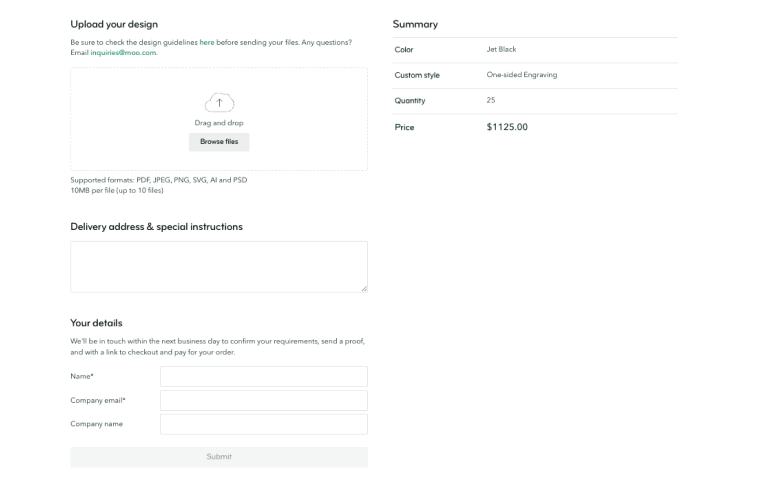Focus the Name input field

tap(264, 376)
